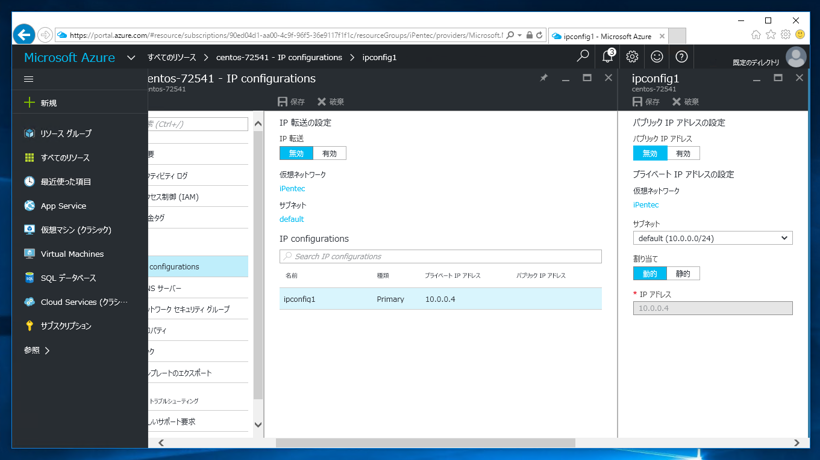Toggle the hamburger menu in sidebar
The height and width of the screenshot is (460, 820).
tap(29, 79)
